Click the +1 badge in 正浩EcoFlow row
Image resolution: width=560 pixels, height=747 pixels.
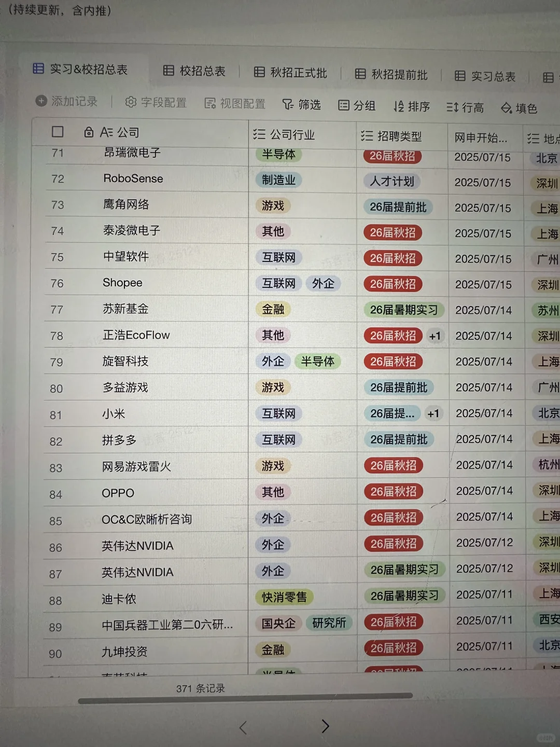[x=435, y=336]
